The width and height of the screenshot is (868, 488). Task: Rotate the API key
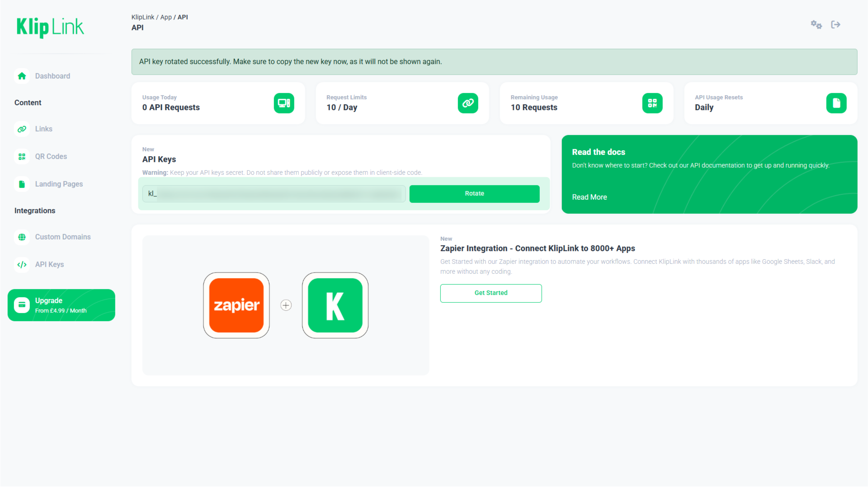(474, 193)
